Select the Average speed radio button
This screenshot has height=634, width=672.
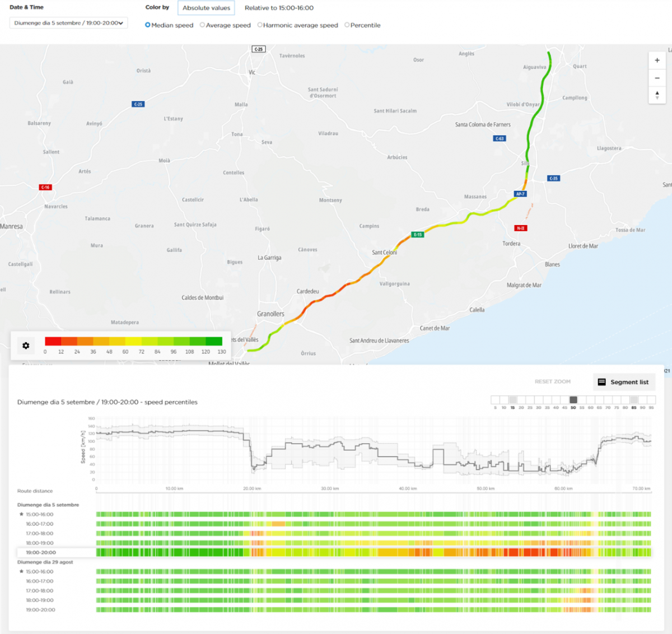202,25
